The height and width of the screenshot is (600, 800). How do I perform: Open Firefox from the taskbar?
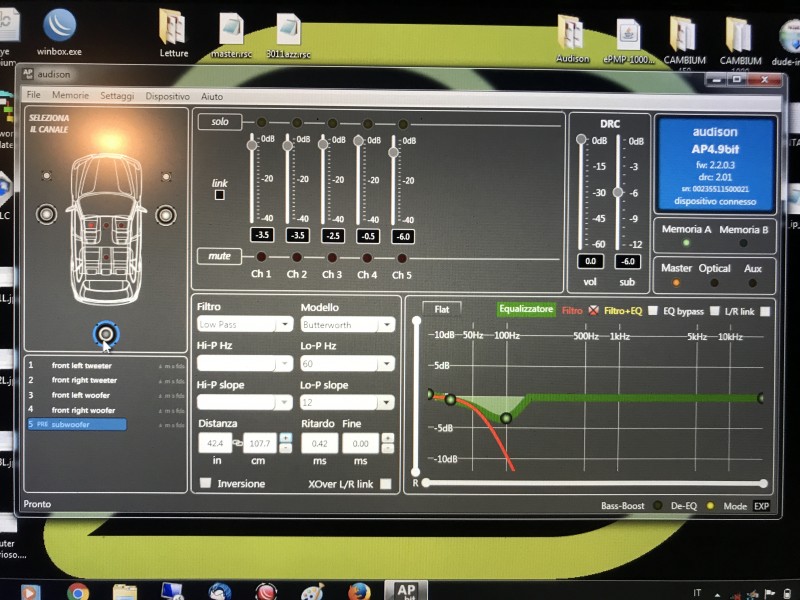coord(360,592)
